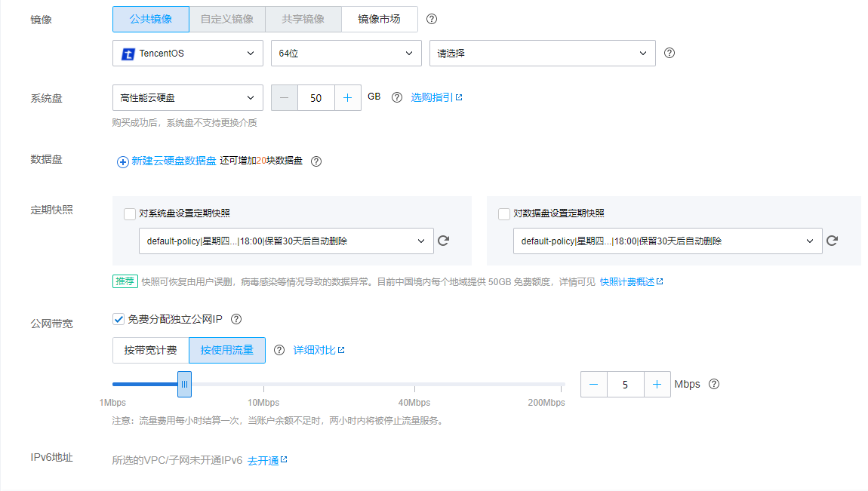Open the TencentOS image dropdown
868x491 pixels.
187,53
